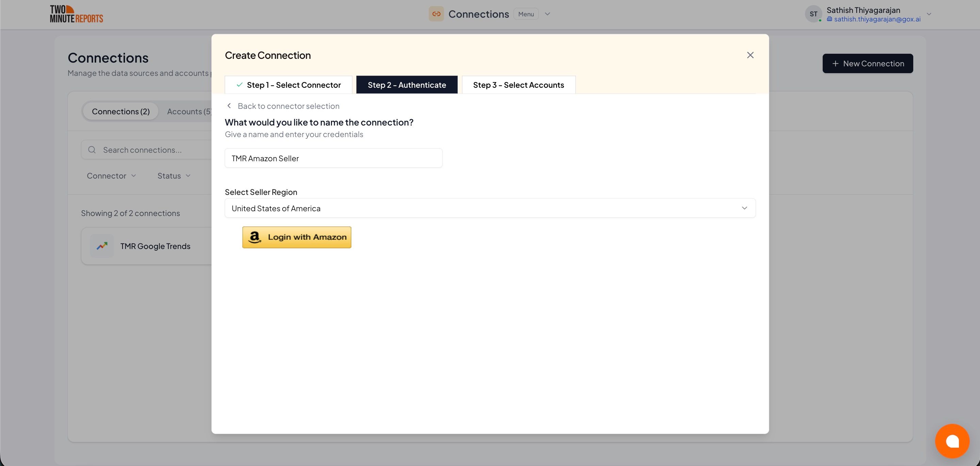This screenshot has width=980, height=466.
Task: Click the back arrow chevron icon
Action: tap(229, 106)
